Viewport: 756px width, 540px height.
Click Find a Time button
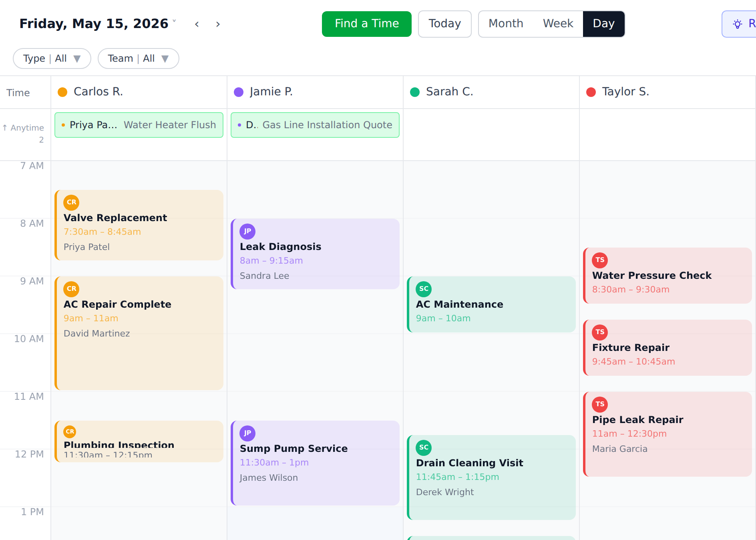pyautogui.click(x=366, y=24)
